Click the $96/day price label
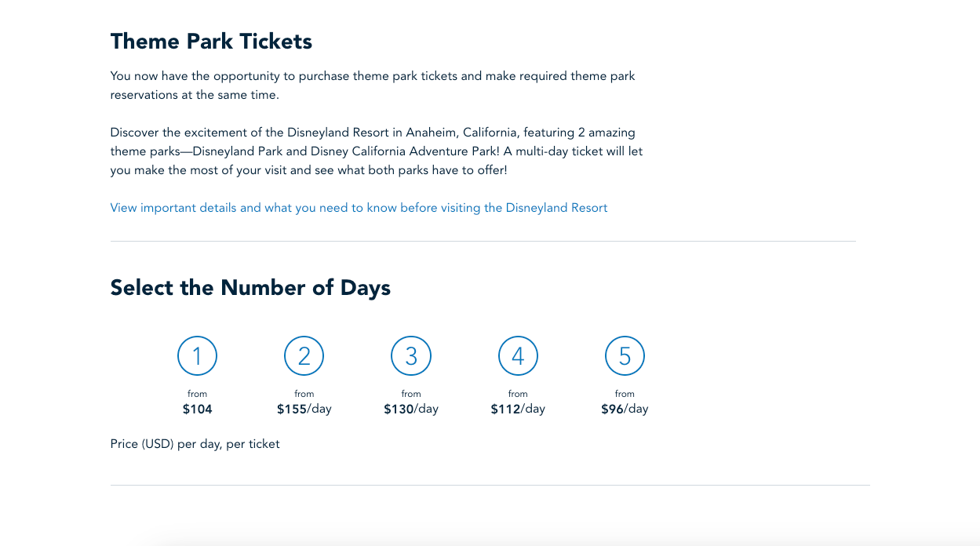The image size is (980, 546). (x=625, y=409)
